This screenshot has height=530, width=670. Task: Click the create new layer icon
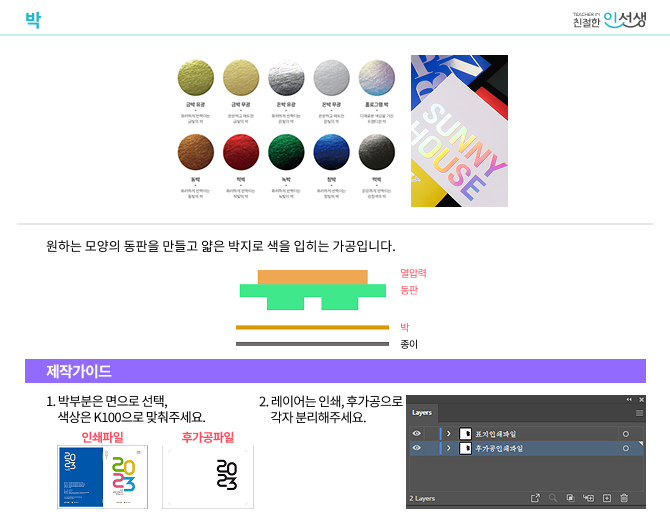click(606, 497)
